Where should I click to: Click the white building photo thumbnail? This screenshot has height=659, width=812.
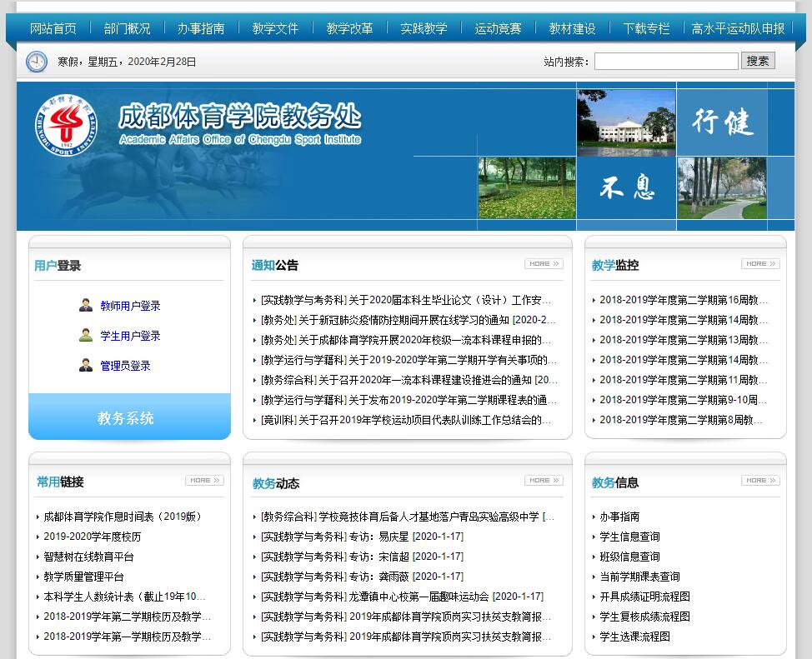click(x=625, y=123)
